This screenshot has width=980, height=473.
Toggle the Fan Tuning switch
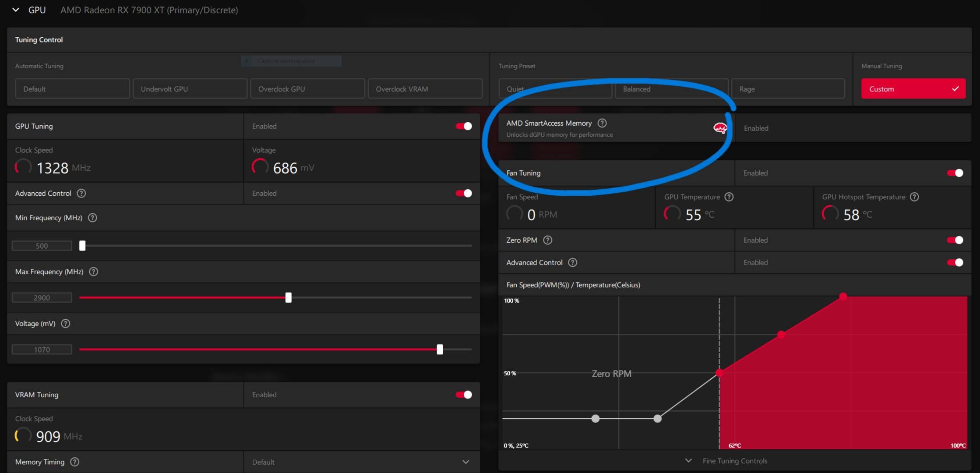click(955, 173)
